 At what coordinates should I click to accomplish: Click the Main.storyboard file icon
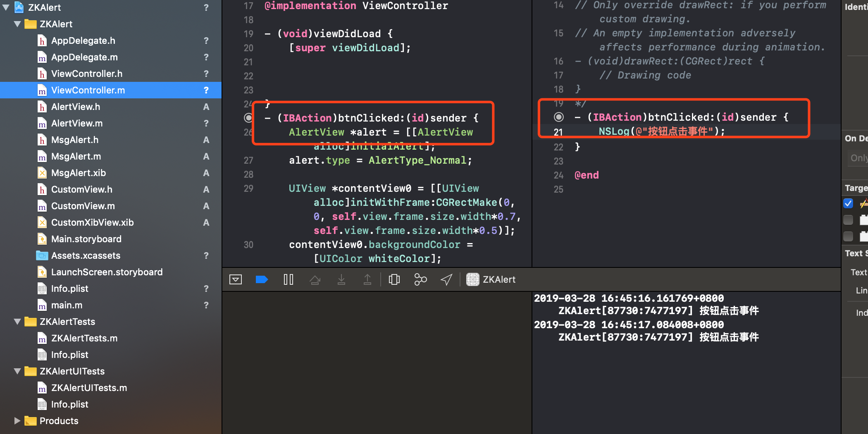[42, 239]
